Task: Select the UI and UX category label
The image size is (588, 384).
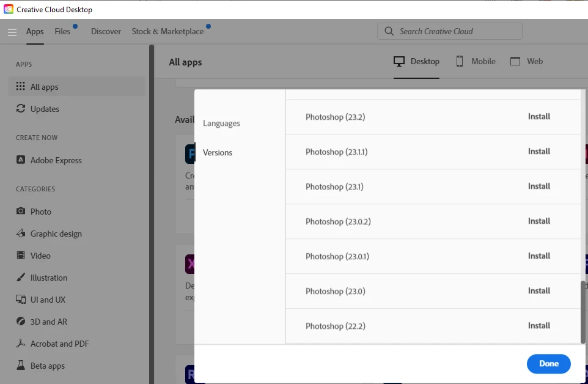Action: pyautogui.click(x=48, y=300)
